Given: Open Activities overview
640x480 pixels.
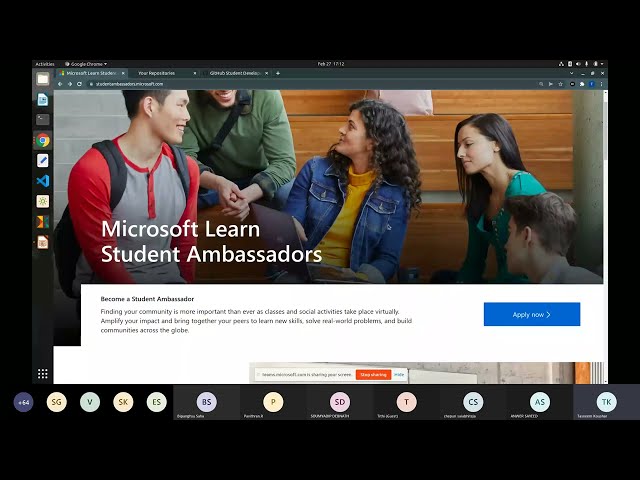Looking at the screenshot, I should 44,64.
